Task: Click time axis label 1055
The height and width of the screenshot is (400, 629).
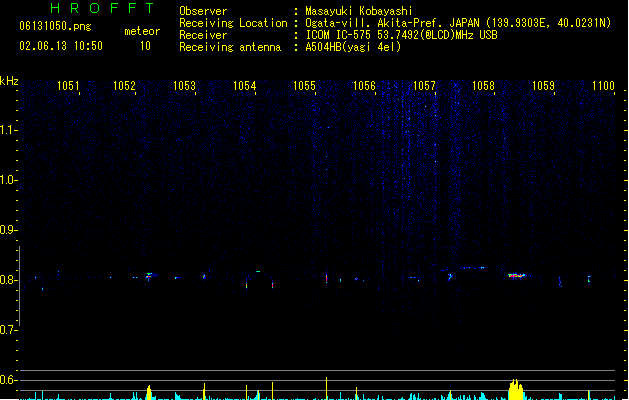Action: (x=304, y=86)
